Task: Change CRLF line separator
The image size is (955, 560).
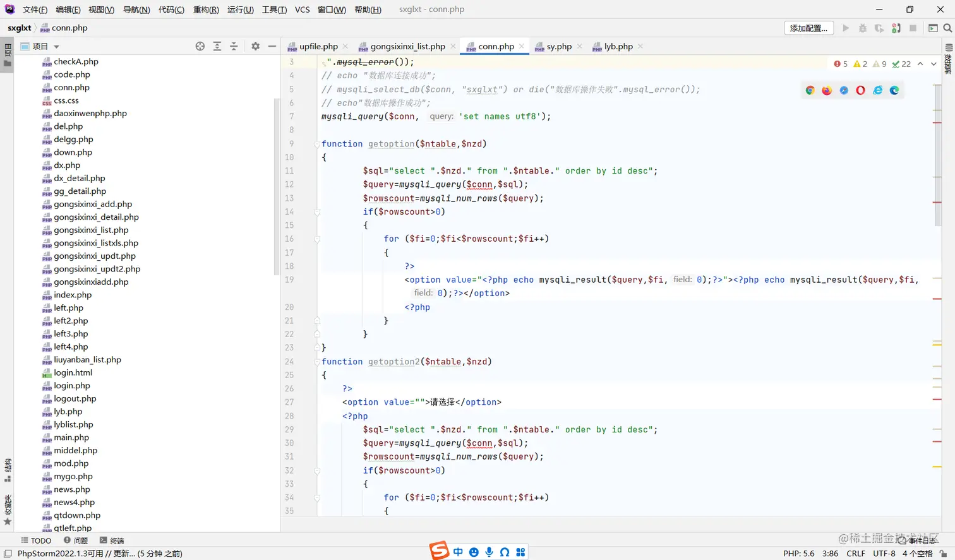Action: point(856,554)
